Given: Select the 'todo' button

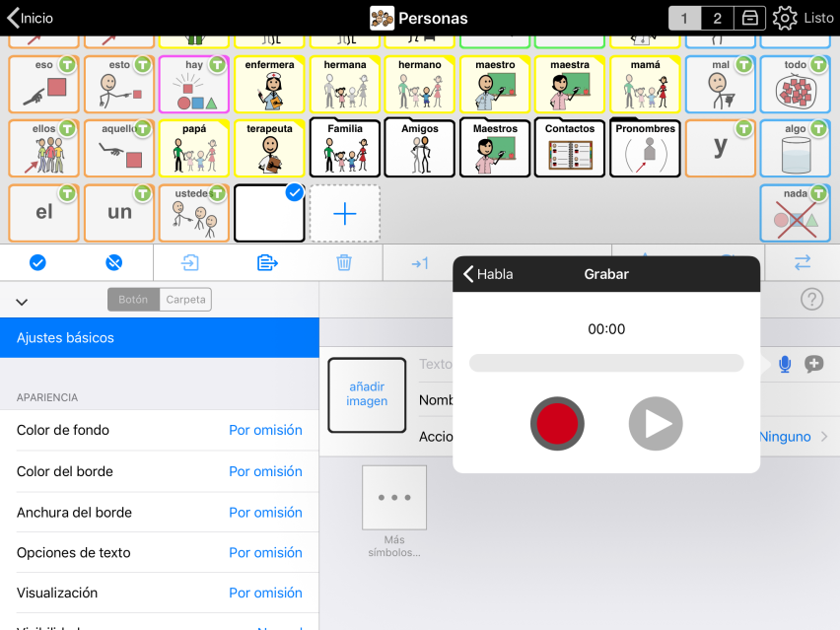Looking at the screenshot, I should tap(795, 84).
